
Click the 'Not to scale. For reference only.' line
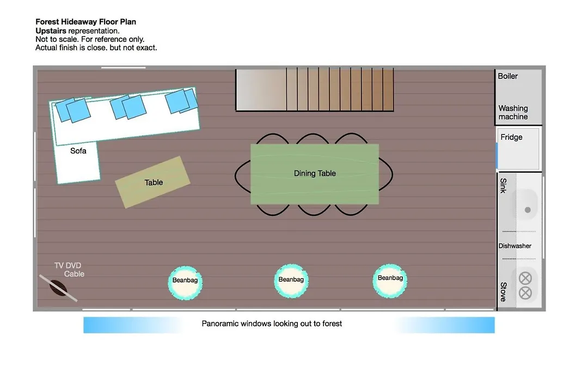pyautogui.click(x=90, y=39)
